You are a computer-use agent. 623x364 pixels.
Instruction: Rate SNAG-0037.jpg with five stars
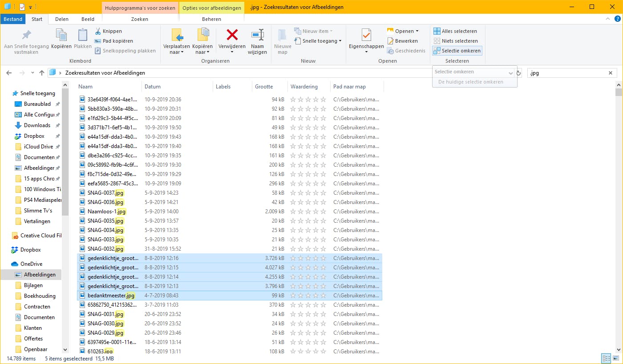tap(323, 193)
